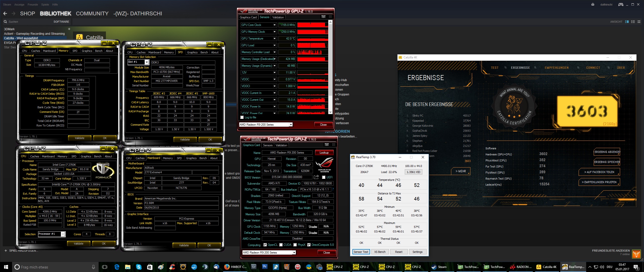Click XS Bench in RealTemp
644x272 pixels.
[380, 252]
